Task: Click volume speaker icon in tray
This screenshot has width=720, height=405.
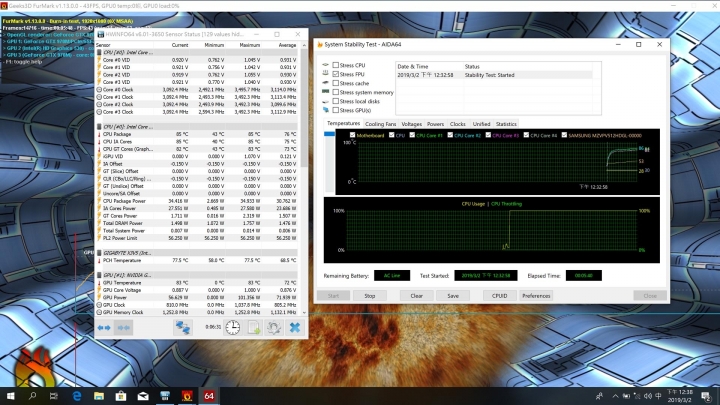Action: tap(647, 396)
